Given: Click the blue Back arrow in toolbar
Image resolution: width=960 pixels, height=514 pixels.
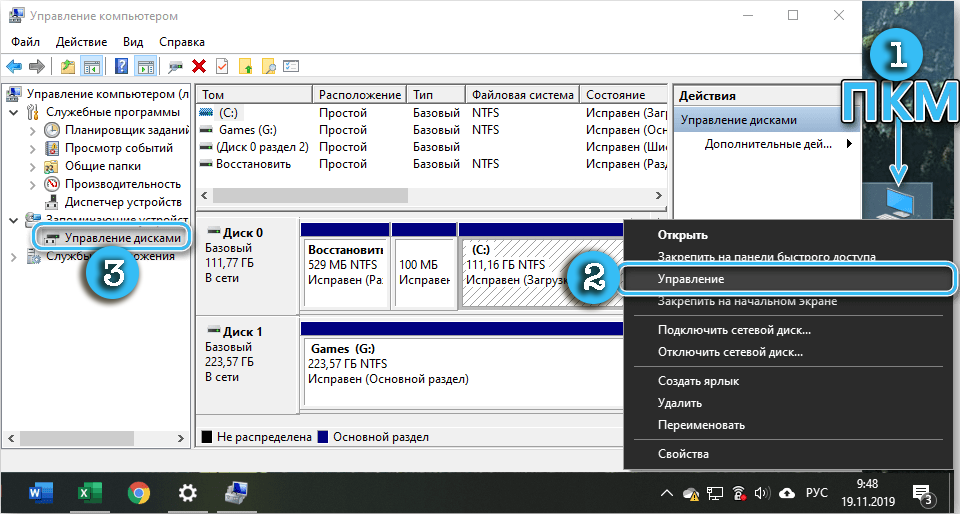Looking at the screenshot, I should click(x=14, y=66).
